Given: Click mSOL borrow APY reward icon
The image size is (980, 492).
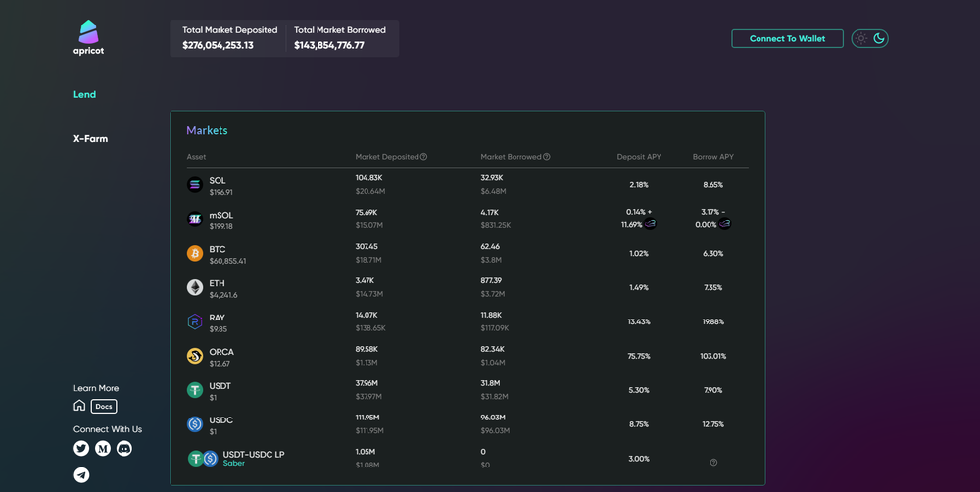Looking at the screenshot, I should (x=724, y=223).
